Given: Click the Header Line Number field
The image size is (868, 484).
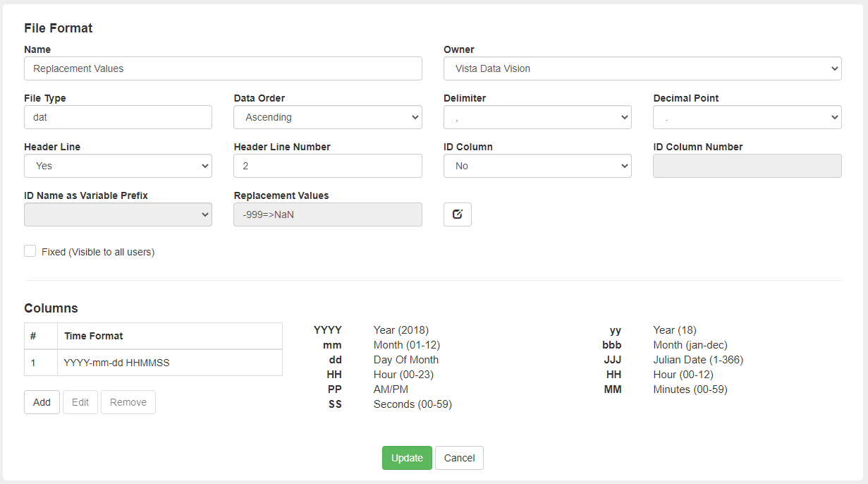Looking at the screenshot, I should [x=328, y=166].
